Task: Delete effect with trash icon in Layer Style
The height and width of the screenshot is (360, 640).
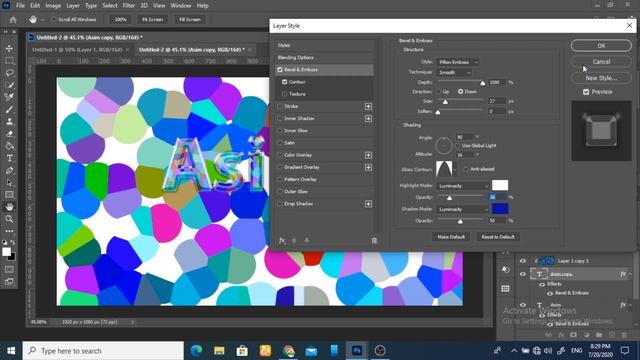Action: [374, 240]
